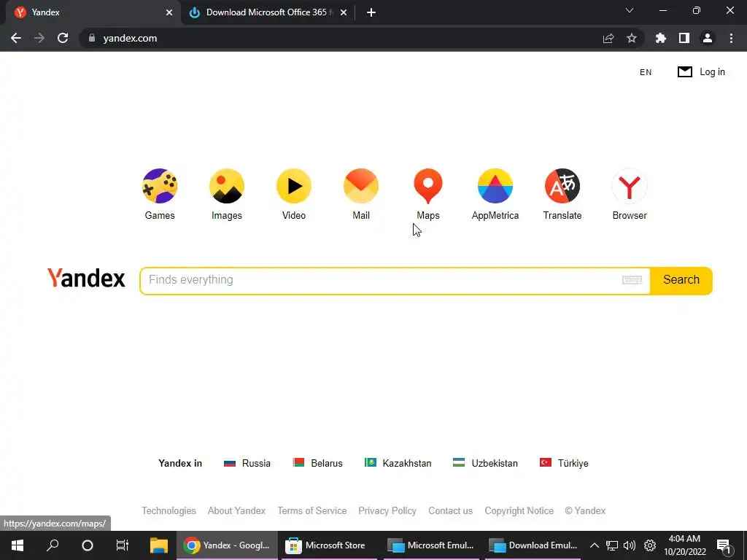Open Terms of Service footer link
The width and height of the screenshot is (747, 560).
[312, 511]
